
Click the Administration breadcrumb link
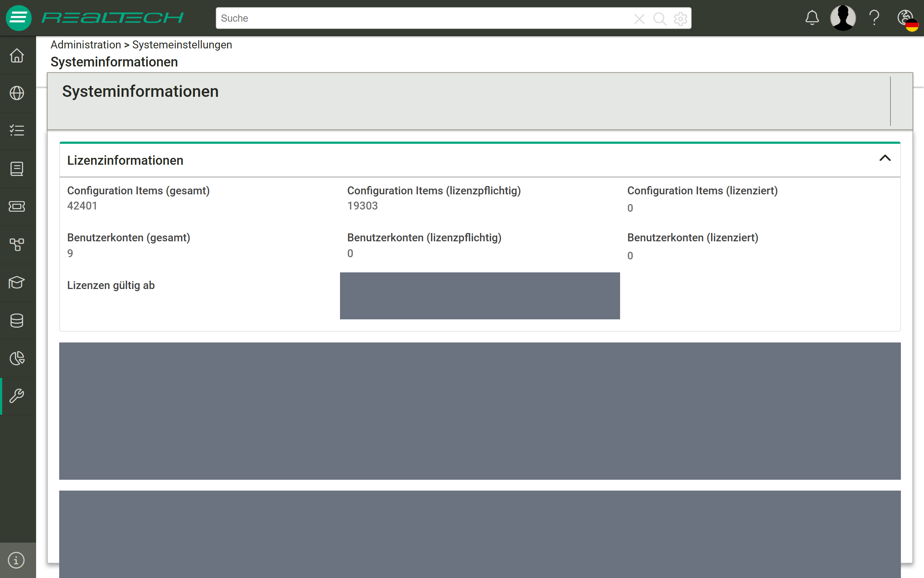(86, 45)
